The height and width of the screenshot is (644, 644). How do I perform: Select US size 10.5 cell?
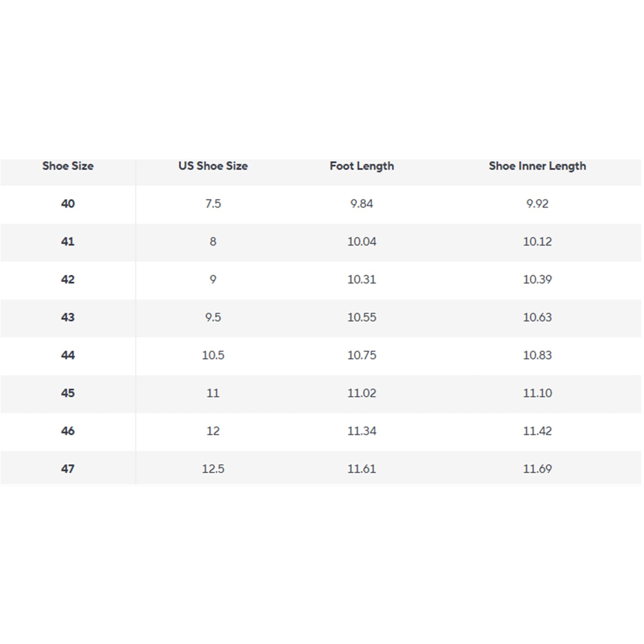coord(213,355)
